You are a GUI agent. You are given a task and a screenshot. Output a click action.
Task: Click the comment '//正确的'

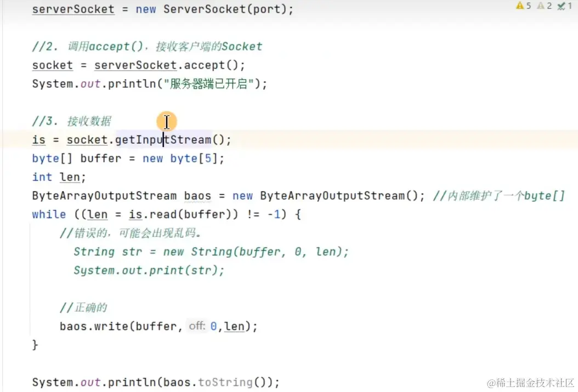[83, 308]
